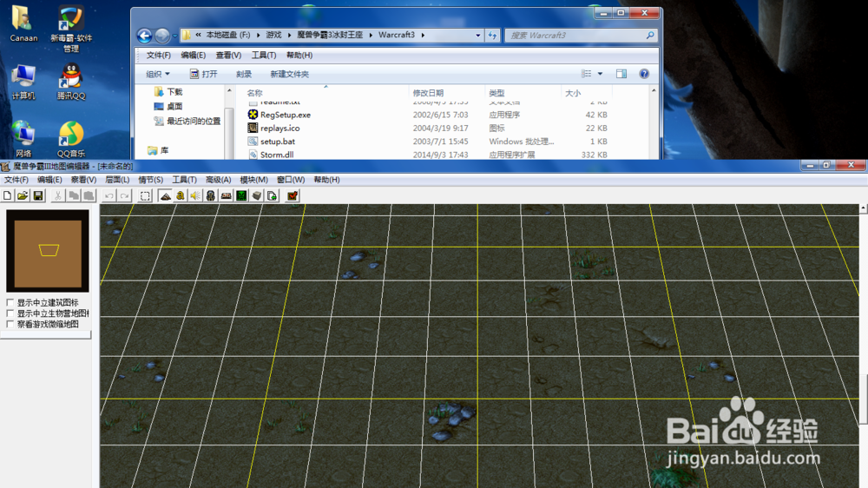Open the Object manager box icon
This screenshot has height=488, width=868.
[257, 195]
